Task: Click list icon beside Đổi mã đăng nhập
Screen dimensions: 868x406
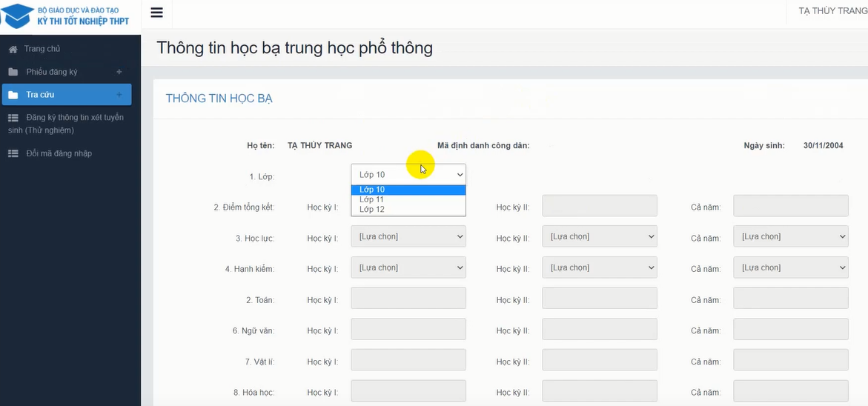Action: (13, 153)
